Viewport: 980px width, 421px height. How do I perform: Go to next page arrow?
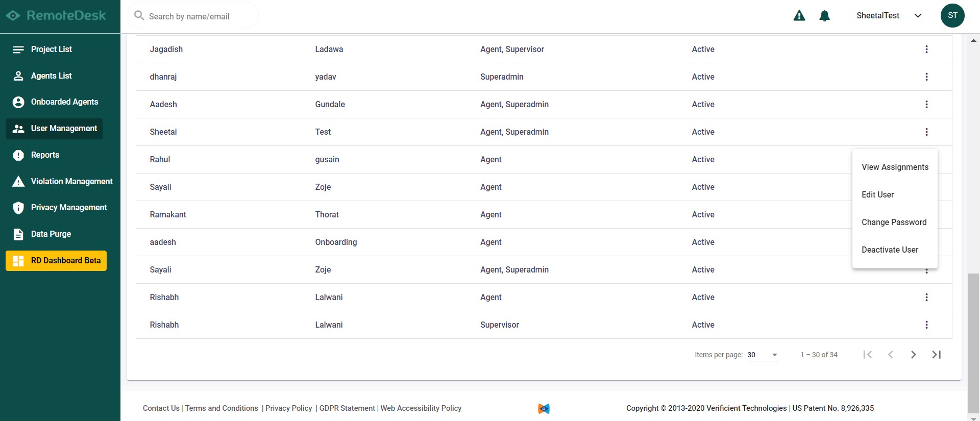tap(913, 355)
